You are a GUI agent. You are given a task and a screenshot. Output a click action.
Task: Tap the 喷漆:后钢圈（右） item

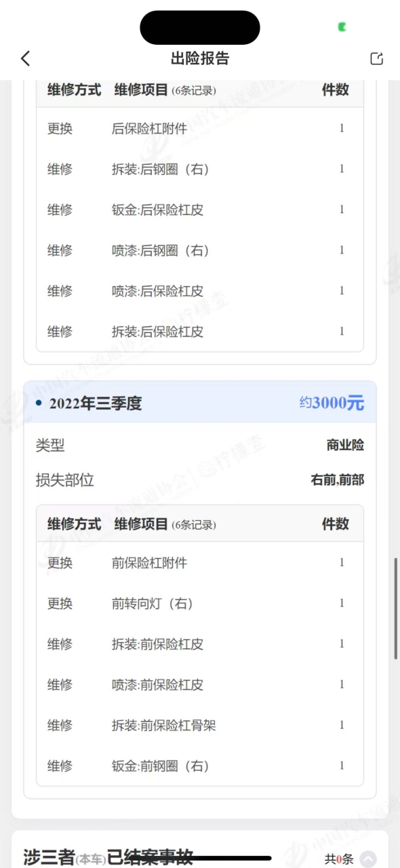[x=160, y=250]
